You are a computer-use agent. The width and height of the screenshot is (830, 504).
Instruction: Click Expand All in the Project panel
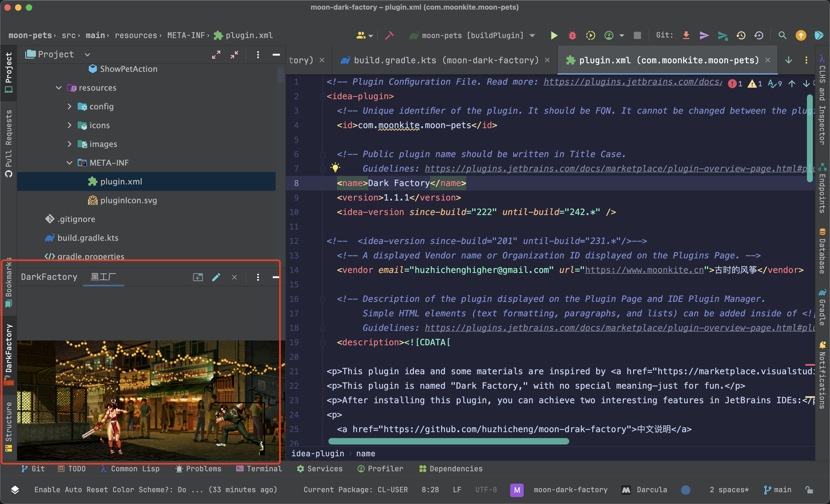click(216, 54)
